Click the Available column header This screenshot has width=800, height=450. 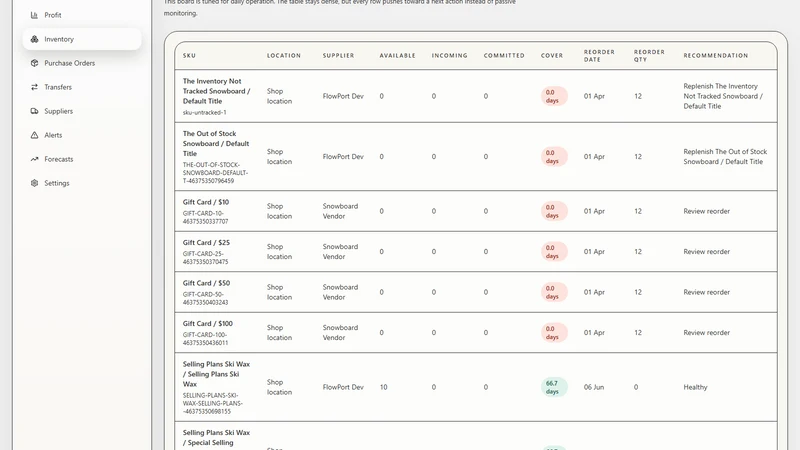(x=397, y=56)
